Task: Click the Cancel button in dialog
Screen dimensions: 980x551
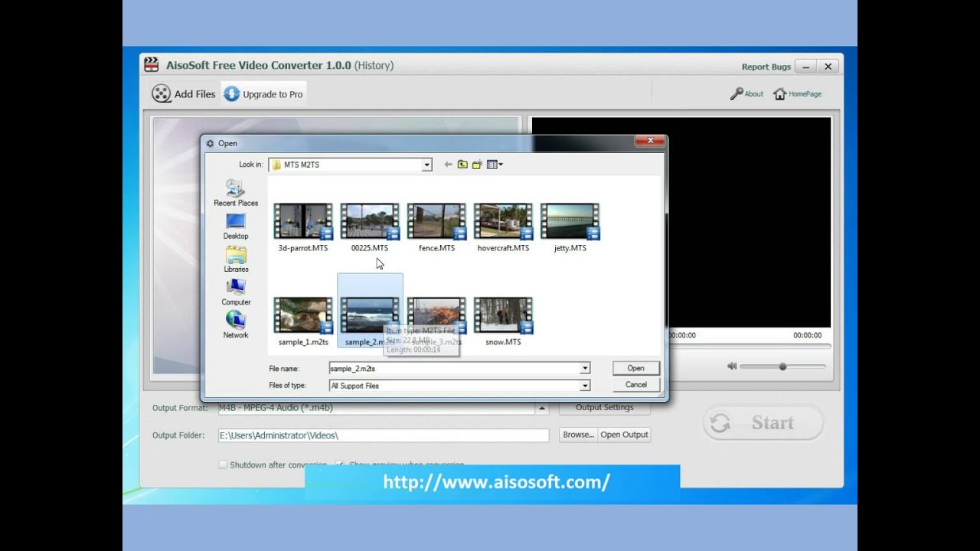Action: tap(635, 385)
